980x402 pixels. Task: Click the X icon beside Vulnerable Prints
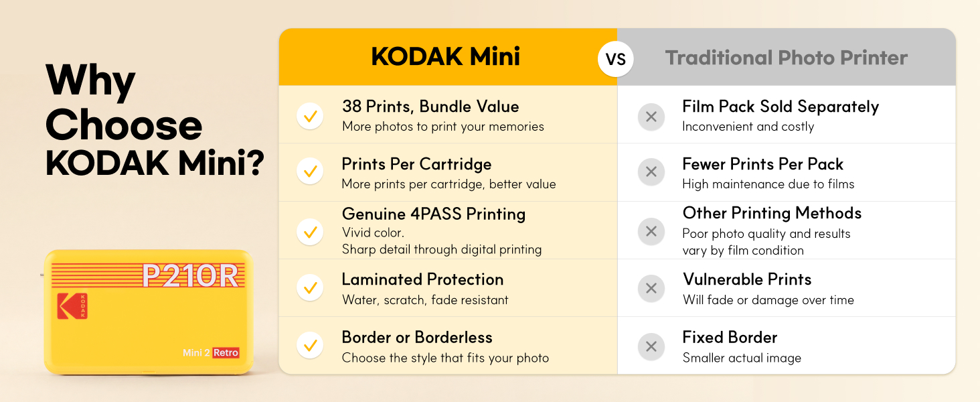pyautogui.click(x=651, y=288)
